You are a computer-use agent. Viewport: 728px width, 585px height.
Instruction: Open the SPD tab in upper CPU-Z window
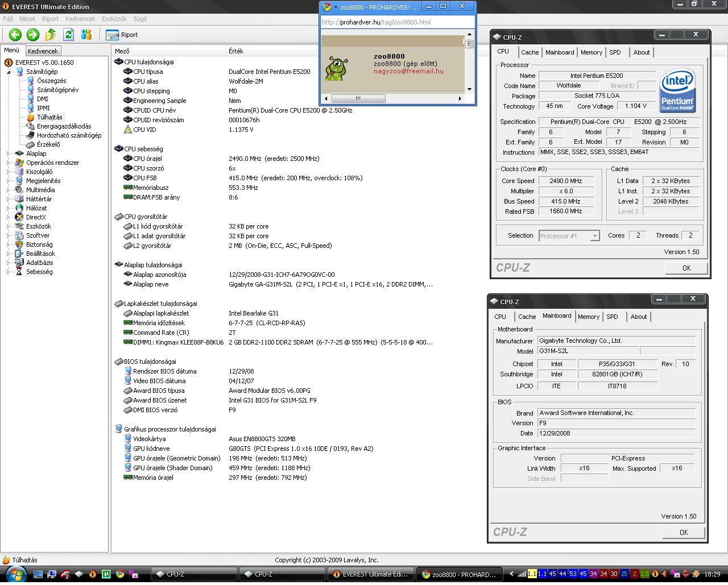pos(615,52)
